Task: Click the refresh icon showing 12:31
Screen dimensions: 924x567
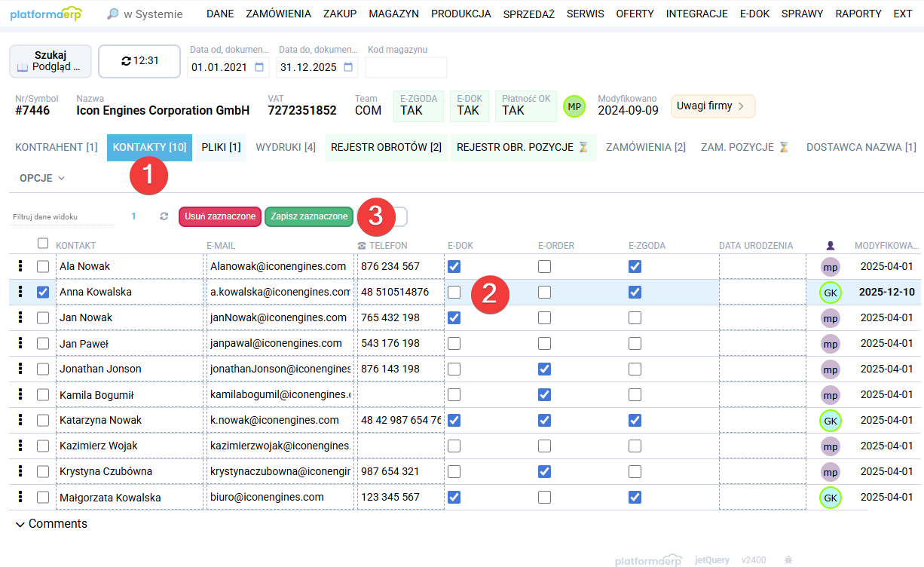Action: [x=125, y=61]
